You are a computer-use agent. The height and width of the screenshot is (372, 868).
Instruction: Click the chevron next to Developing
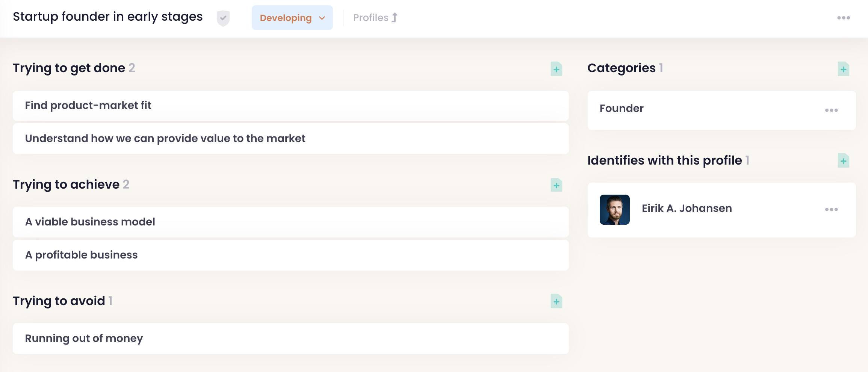coord(322,18)
